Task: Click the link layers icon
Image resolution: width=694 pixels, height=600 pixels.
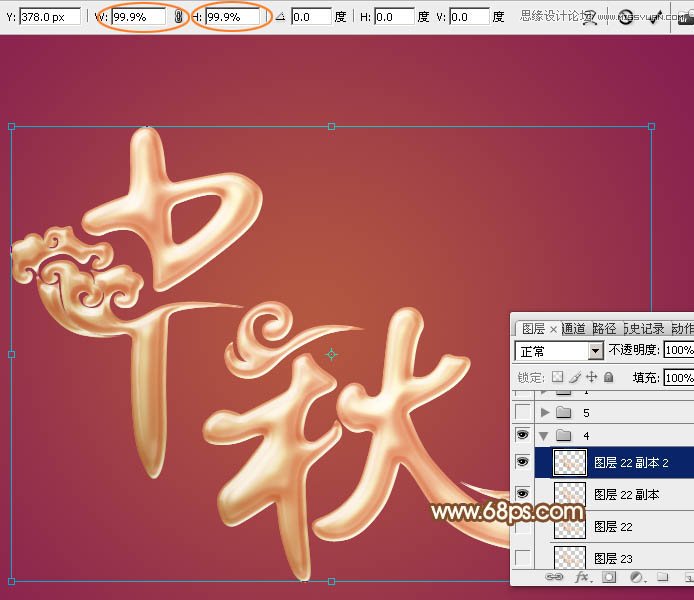Action: [554, 577]
